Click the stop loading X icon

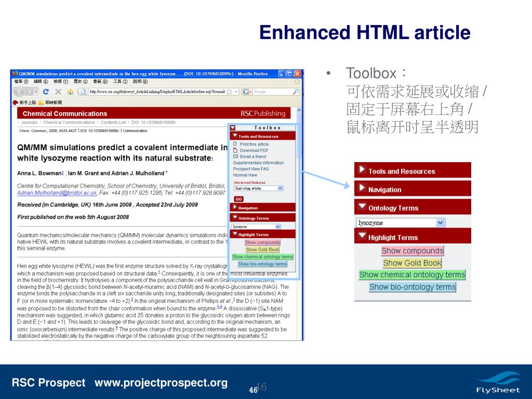(x=58, y=91)
